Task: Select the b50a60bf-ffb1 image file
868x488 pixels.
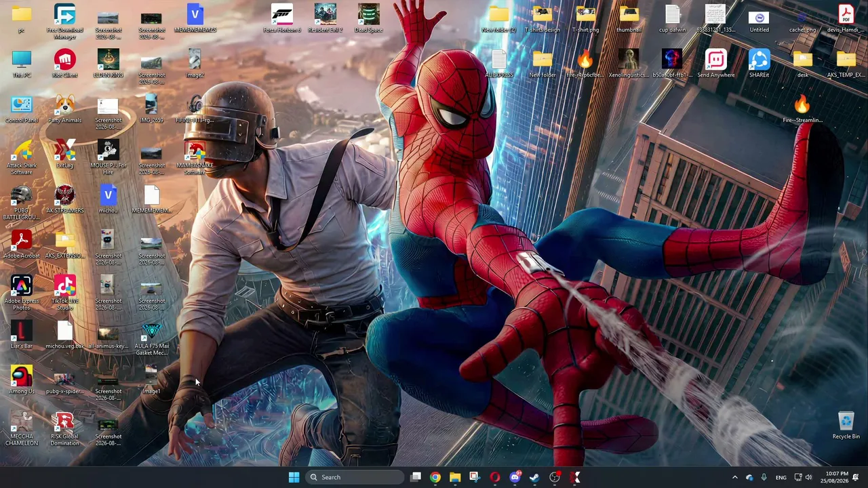Action: coord(672,64)
